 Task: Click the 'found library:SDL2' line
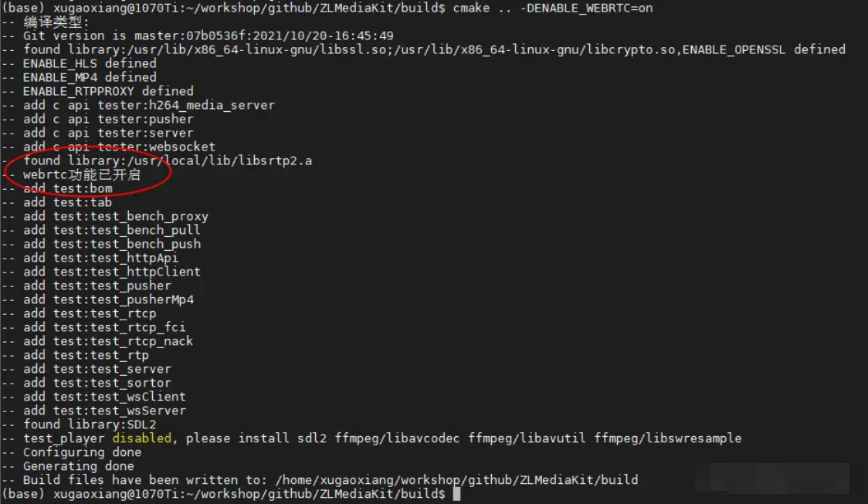pos(89,425)
